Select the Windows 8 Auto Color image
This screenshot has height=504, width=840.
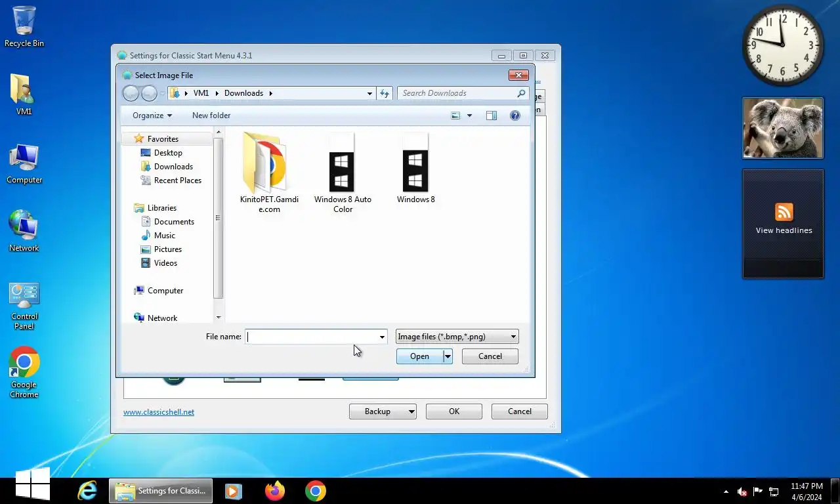(343, 173)
